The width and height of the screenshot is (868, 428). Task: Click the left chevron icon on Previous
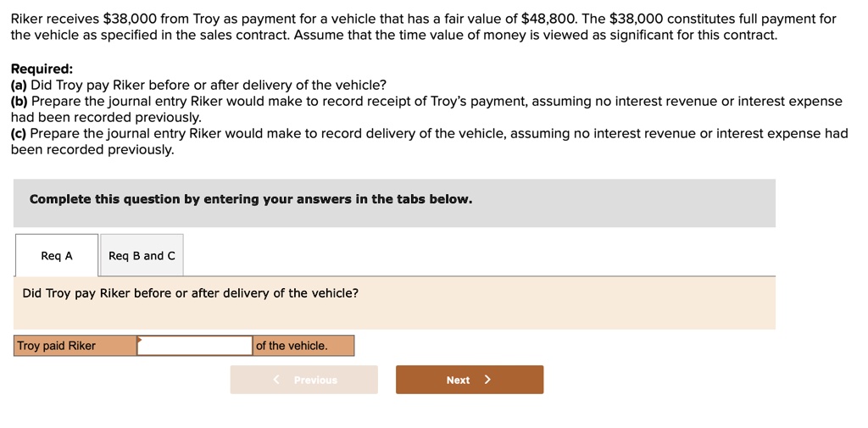[276, 380]
